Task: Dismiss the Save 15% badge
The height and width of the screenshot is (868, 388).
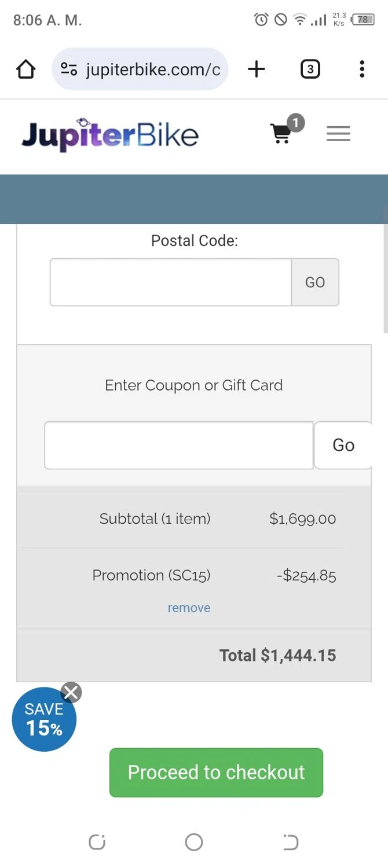Action: (71, 692)
